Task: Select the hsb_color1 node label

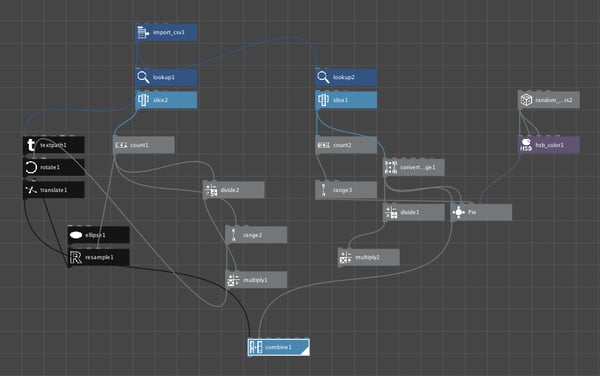Action: [550, 145]
